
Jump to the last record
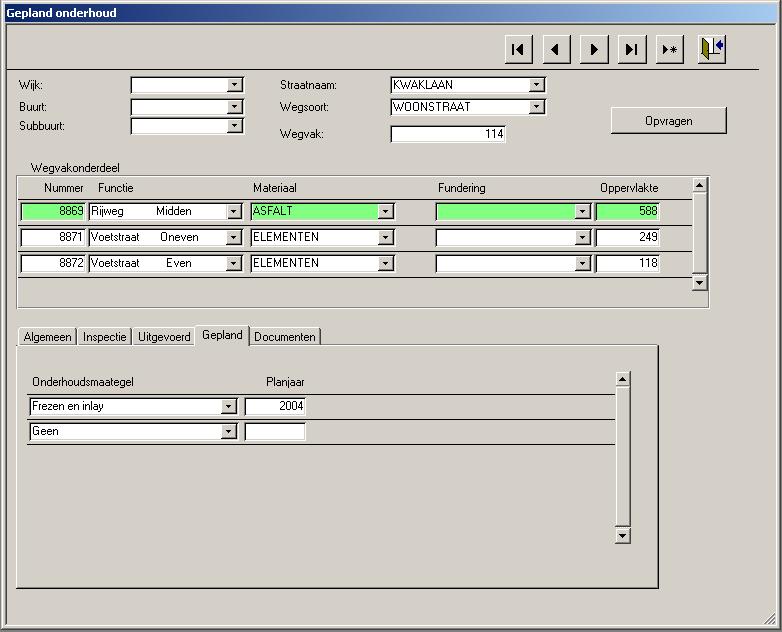632,49
